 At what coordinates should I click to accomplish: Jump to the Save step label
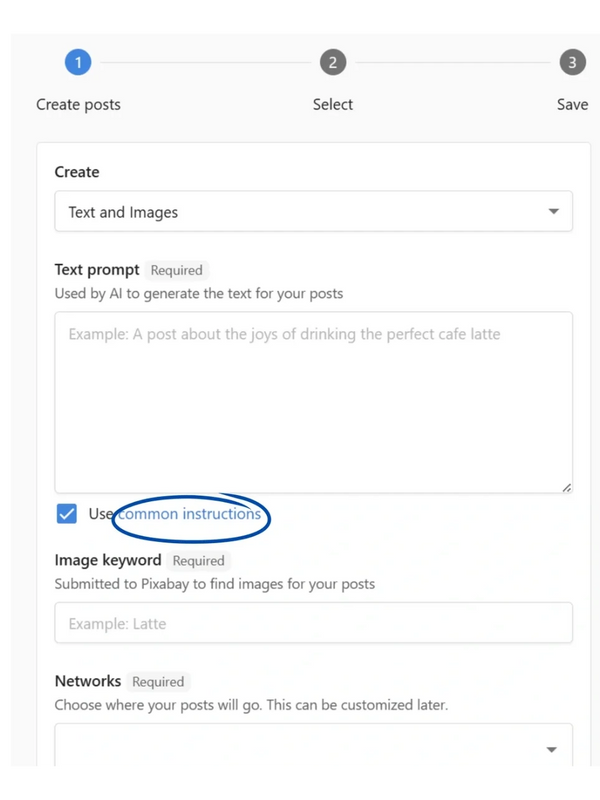[x=572, y=104]
